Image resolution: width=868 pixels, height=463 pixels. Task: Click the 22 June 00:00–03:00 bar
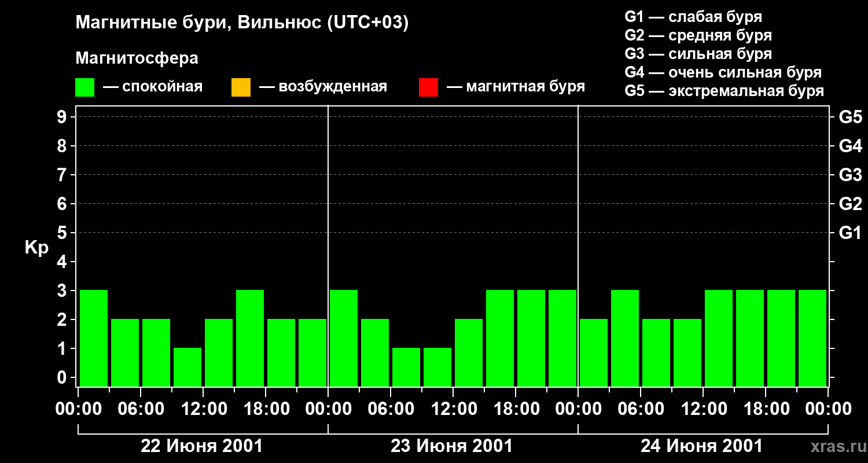click(x=94, y=338)
